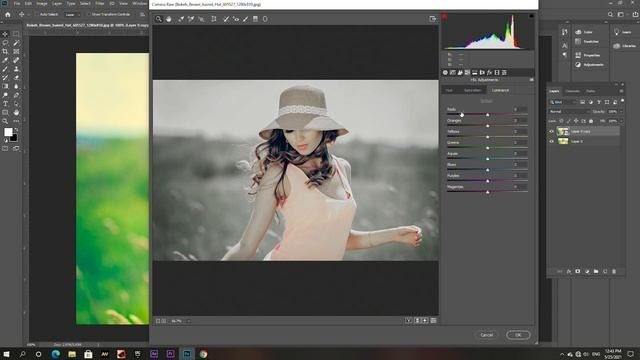Screen dimensions: 640x360
Task: Switch to the Saturation tab
Action: pyautogui.click(x=472, y=90)
